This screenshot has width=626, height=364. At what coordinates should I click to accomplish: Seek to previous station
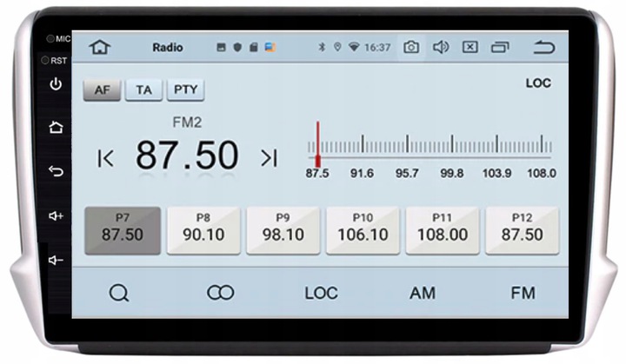(x=105, y=157)
